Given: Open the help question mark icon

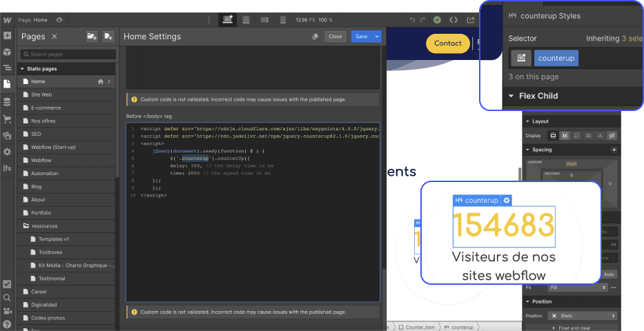Looking at the screenshot, I should click(x=7, y=324).
